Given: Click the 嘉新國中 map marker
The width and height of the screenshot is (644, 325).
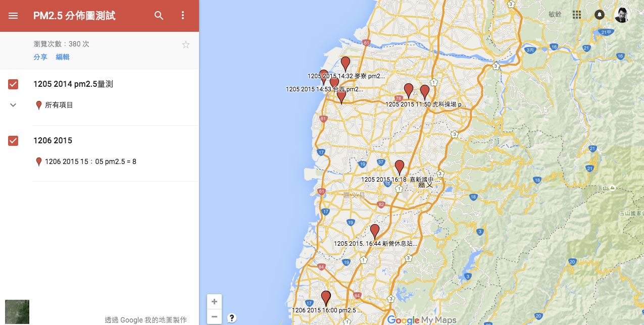Looking at the screenshot, I should (400, 167).
